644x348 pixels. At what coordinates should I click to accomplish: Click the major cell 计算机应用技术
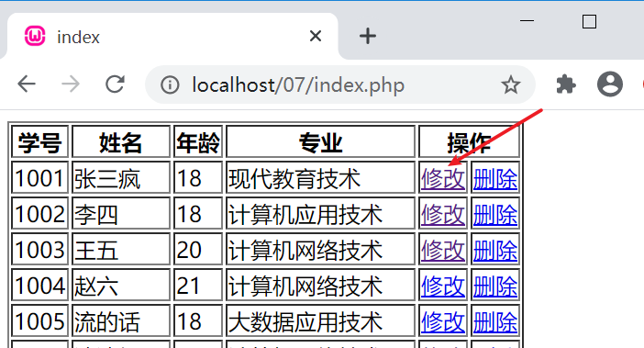click(320, 214)
